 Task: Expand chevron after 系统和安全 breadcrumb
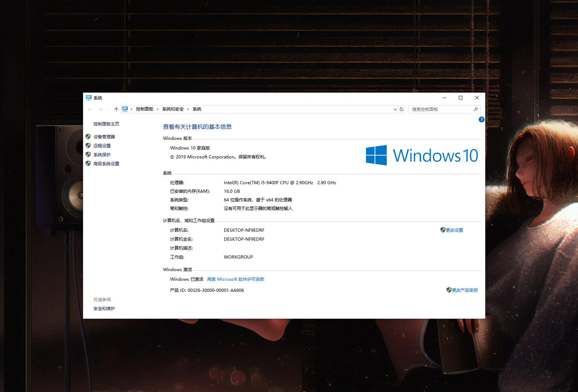coord(188,109)
